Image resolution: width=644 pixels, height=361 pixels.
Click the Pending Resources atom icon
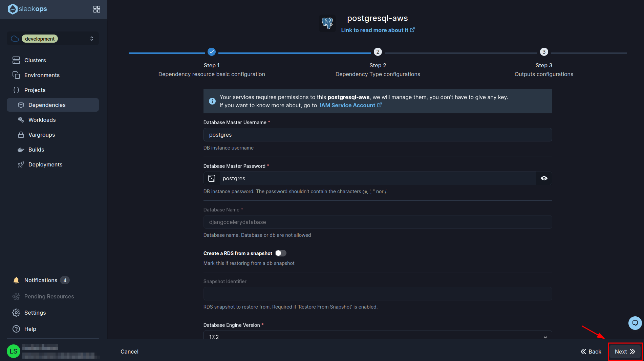[16, 296]
